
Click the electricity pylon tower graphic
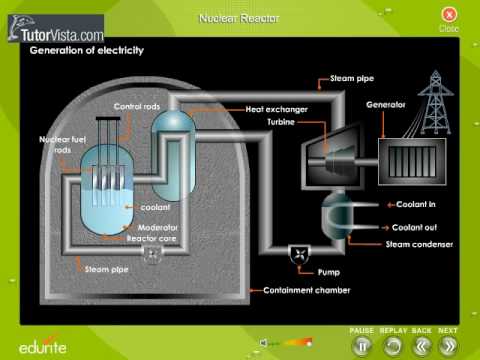435,102
